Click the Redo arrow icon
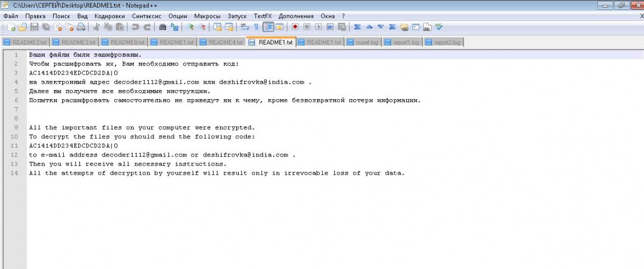This screenshot has height=269, width=644. click(x=147, y=27)
